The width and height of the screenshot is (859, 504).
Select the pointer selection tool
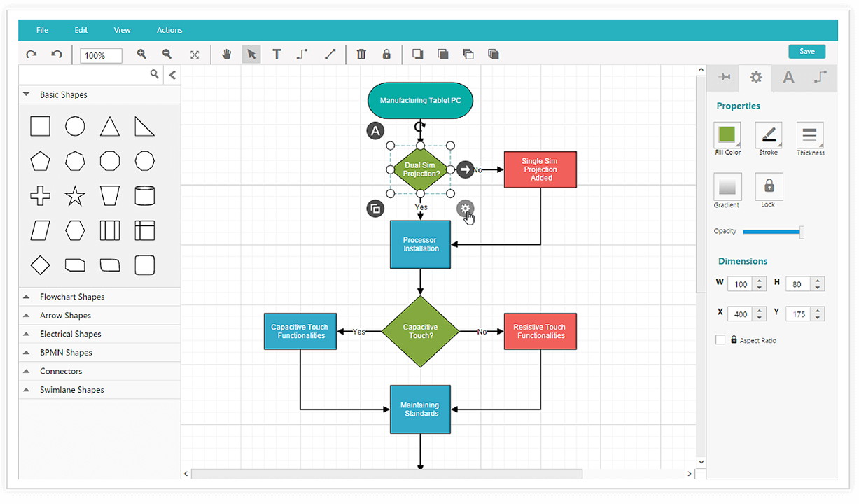point(251,54)
